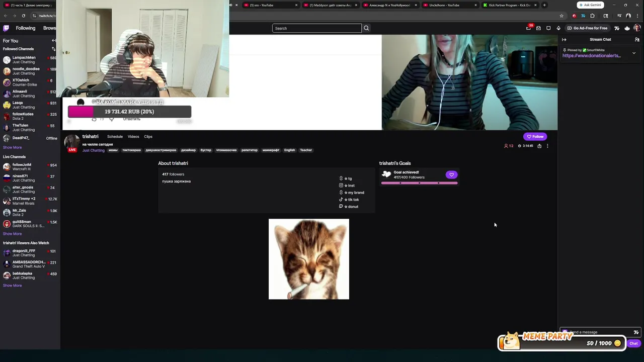Image resolution: width=644 pixels, height=362 pixels.
Task: Click the 7TV emote icon in message box
Action: (x=636, y=332)
